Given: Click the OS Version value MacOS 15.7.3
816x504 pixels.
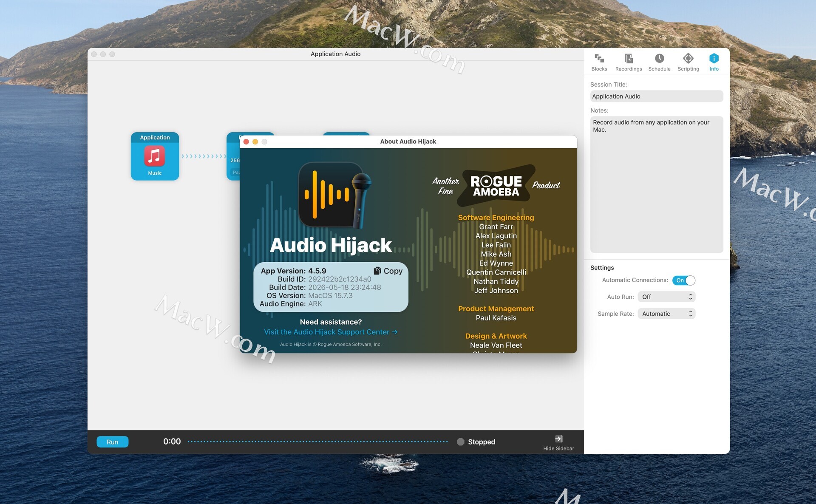Looking at the screenshot, I should point(330,295).
